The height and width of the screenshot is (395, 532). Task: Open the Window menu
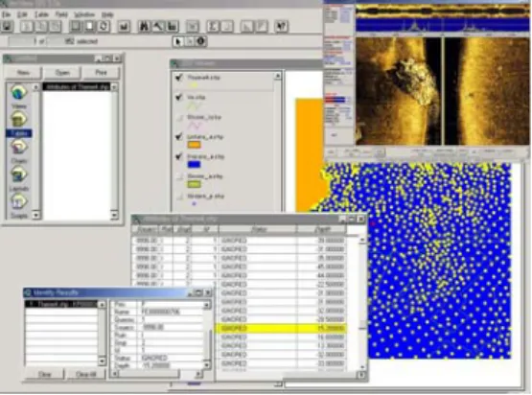84,14
